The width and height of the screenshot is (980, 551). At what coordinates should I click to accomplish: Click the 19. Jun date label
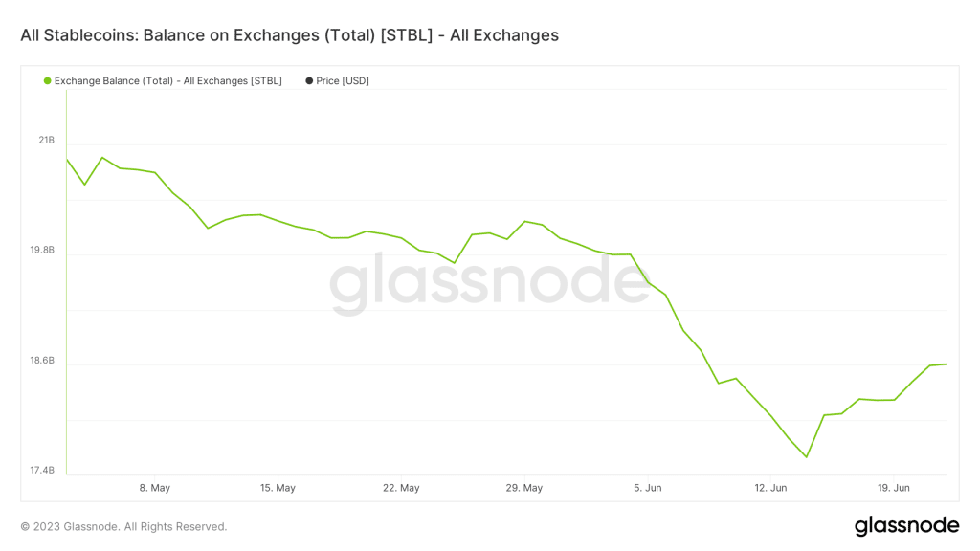[894, 488]
